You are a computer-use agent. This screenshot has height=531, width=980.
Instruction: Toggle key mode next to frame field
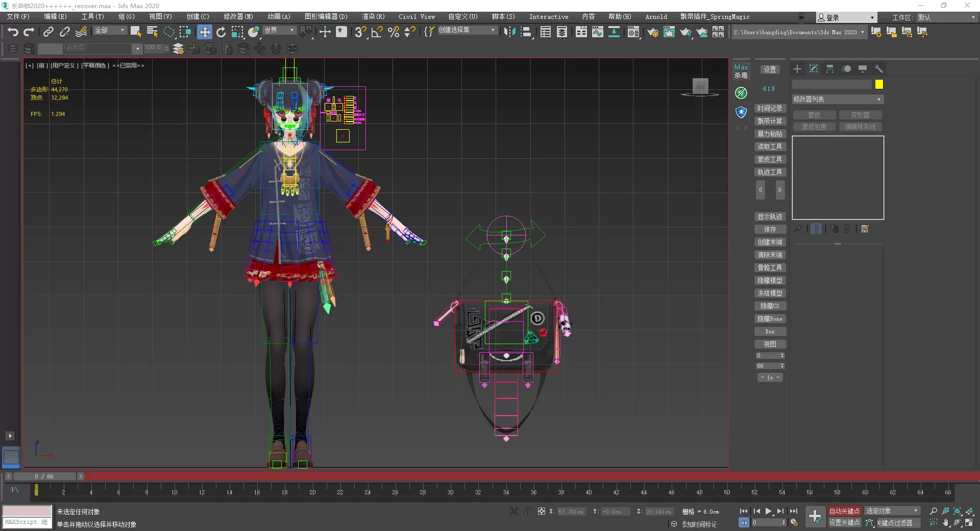(x=744, y=522)
